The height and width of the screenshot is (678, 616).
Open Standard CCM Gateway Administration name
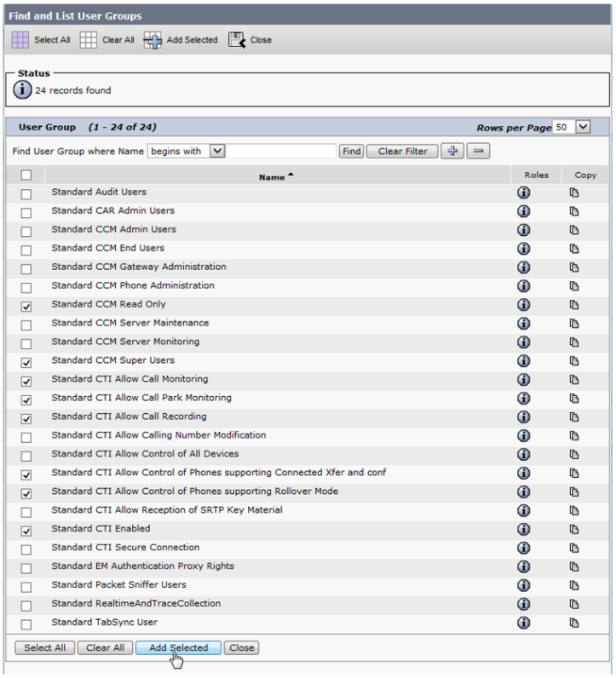coord(139,267)
